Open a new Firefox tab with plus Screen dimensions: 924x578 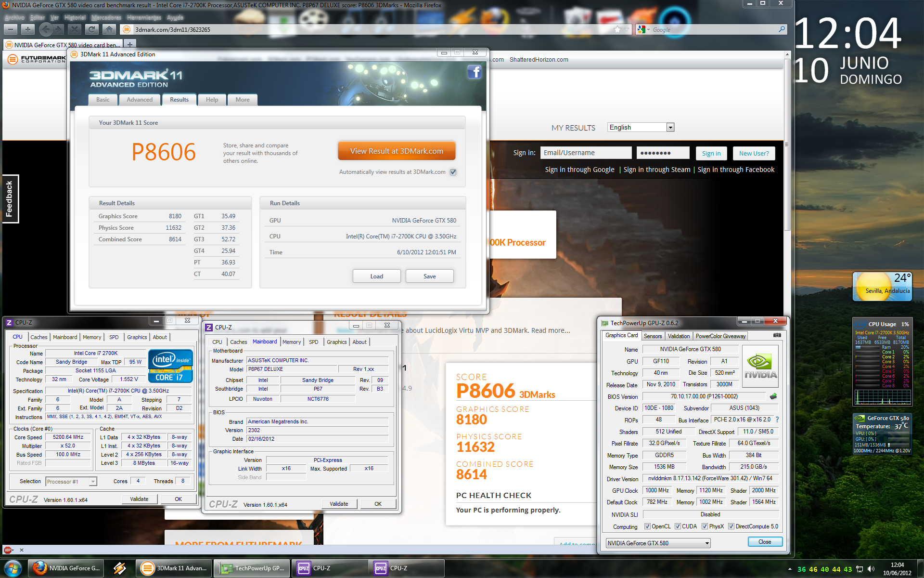click(x=130, y=44)
